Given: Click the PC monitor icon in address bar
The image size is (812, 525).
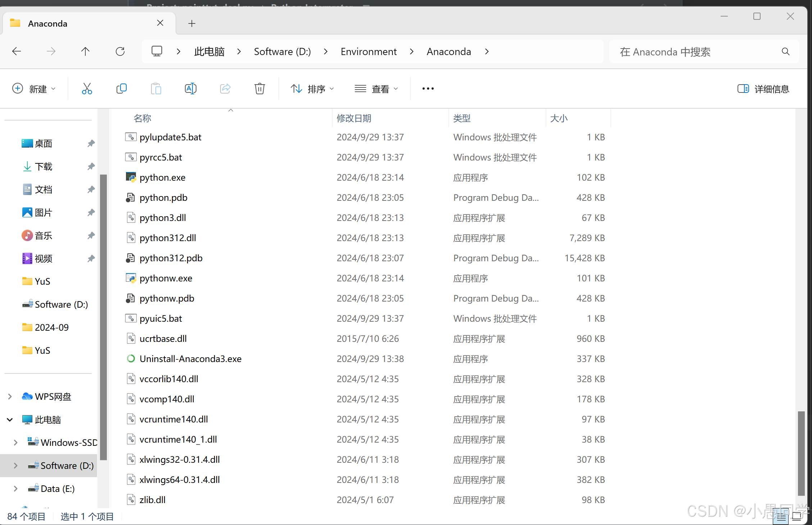Looking at the screenshot, I should [x=157, y=51].
